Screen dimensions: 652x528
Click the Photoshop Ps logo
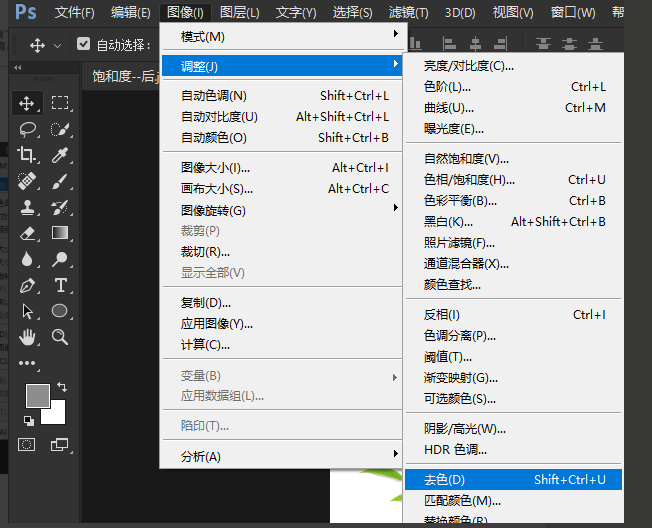click(26, 12)
